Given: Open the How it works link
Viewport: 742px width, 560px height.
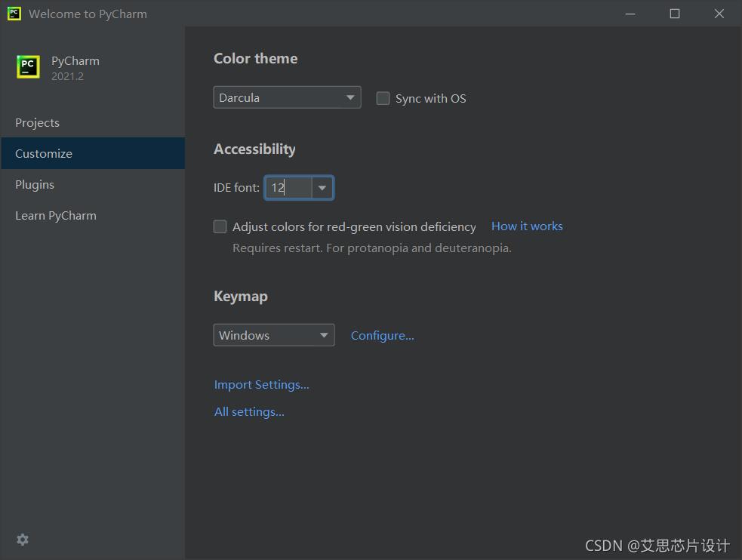Looking at the screenshot, I should 527,226.
